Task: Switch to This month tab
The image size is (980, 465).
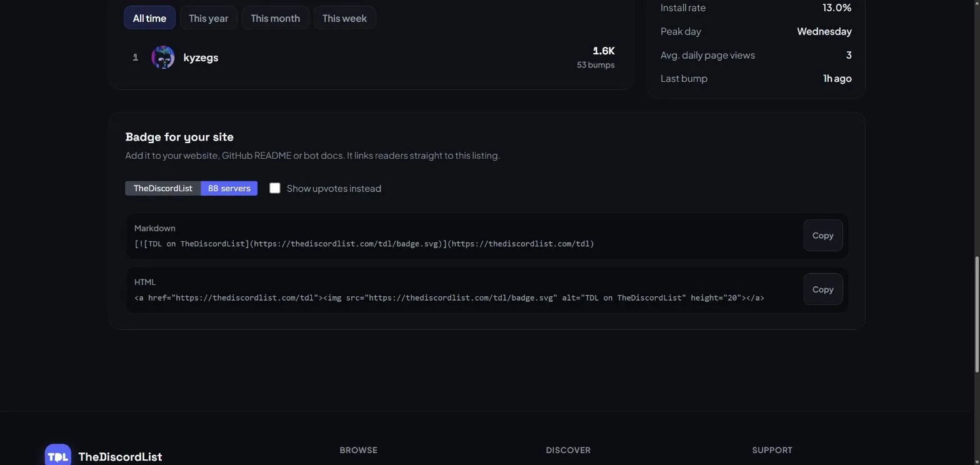Action: [x=275, y=18]
